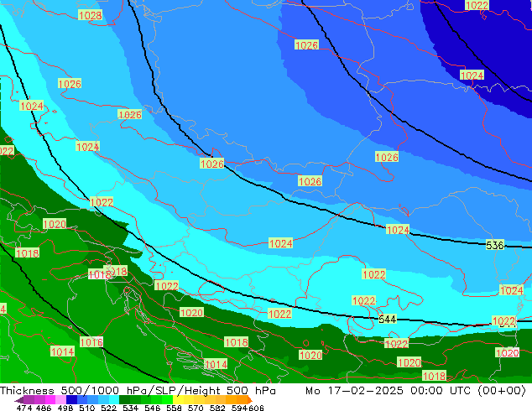Select the light pink legend swatch before 498
Image resolution: width=532 pixels, height=411 pixels.
pos(60,400)
